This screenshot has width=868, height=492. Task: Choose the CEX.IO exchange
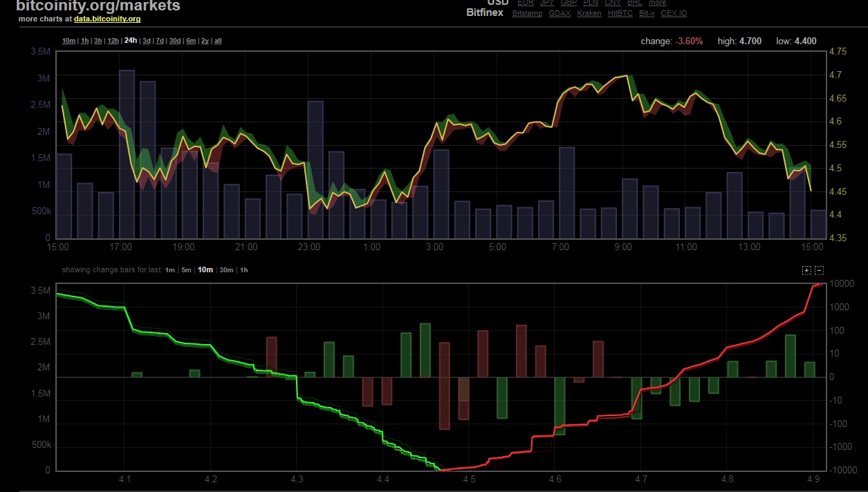[674, 13]
